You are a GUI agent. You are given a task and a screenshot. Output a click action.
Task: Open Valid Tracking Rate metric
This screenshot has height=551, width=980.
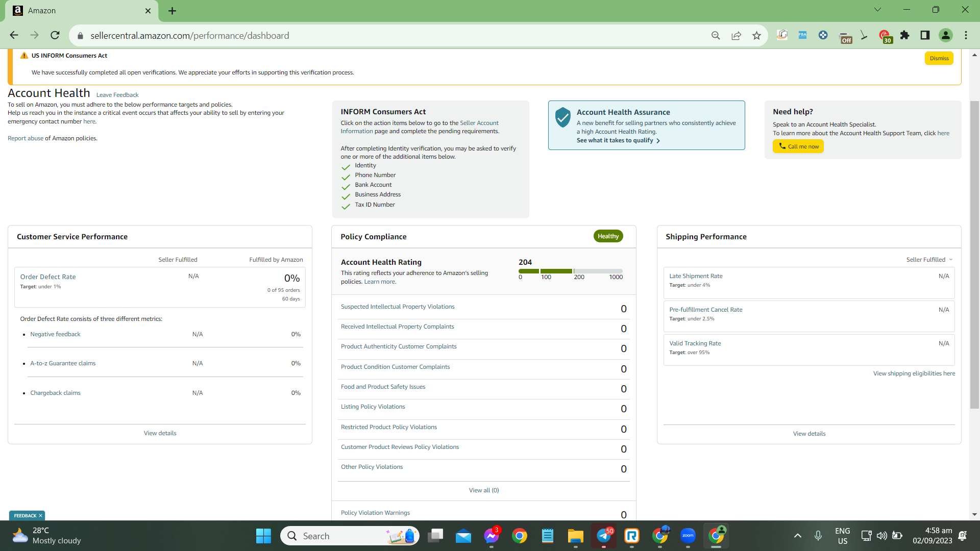[695, 343]
